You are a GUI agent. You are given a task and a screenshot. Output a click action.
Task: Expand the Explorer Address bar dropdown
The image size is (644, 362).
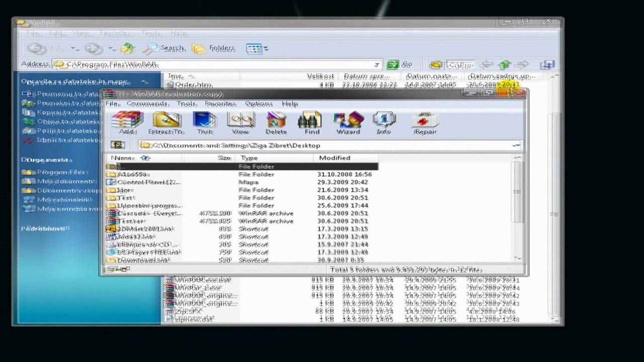[x=376, y=65]
